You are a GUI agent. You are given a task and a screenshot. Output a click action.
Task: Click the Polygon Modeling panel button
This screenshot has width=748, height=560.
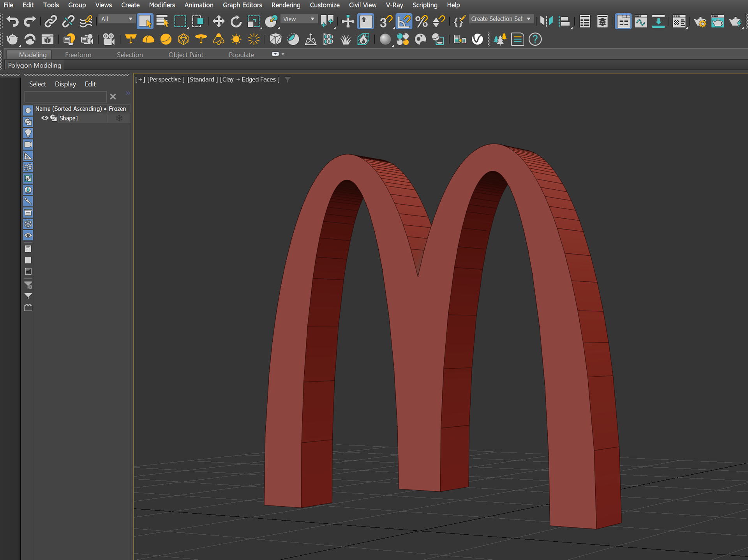(x=35, y=65)
